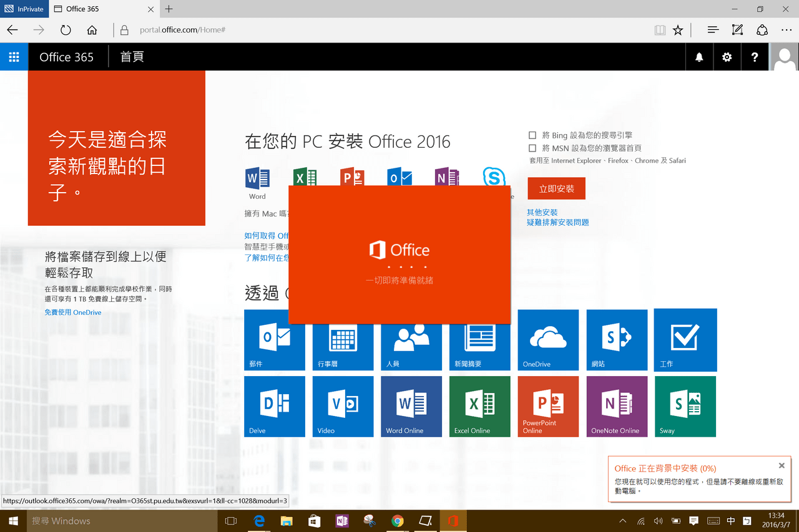This screenshot has width=799, height=532.
Task: Add page to favorites with star icon
Action: click(x=678, y=30)
